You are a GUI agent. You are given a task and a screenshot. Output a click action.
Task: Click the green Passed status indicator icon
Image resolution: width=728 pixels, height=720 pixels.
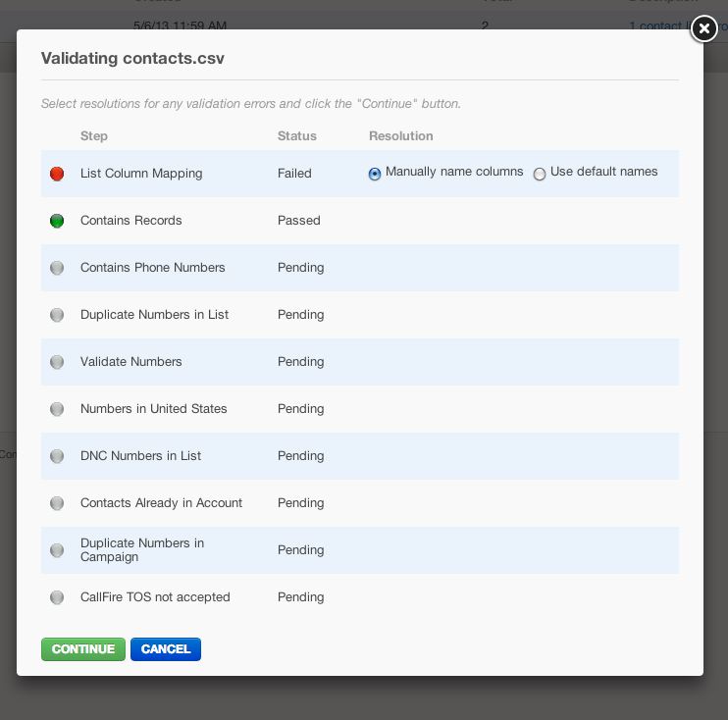tap(57, 221)
